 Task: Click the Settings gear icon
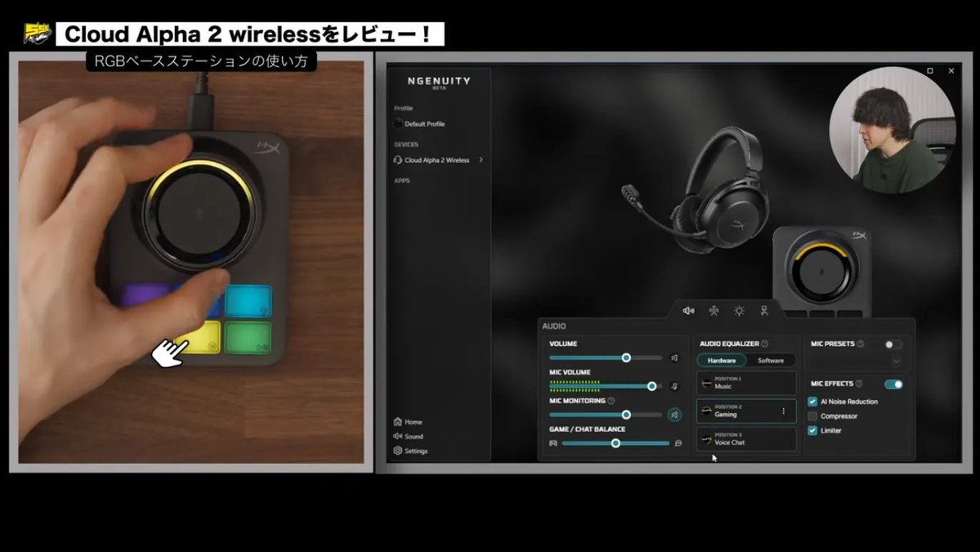(x=397, y=451)
